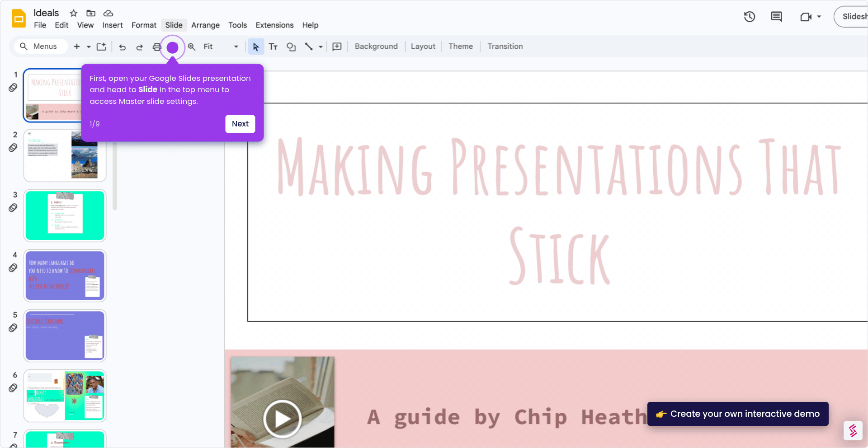
Task: Star the Ideals presentation
Action: pyautogui.click(x=74, y=13)
